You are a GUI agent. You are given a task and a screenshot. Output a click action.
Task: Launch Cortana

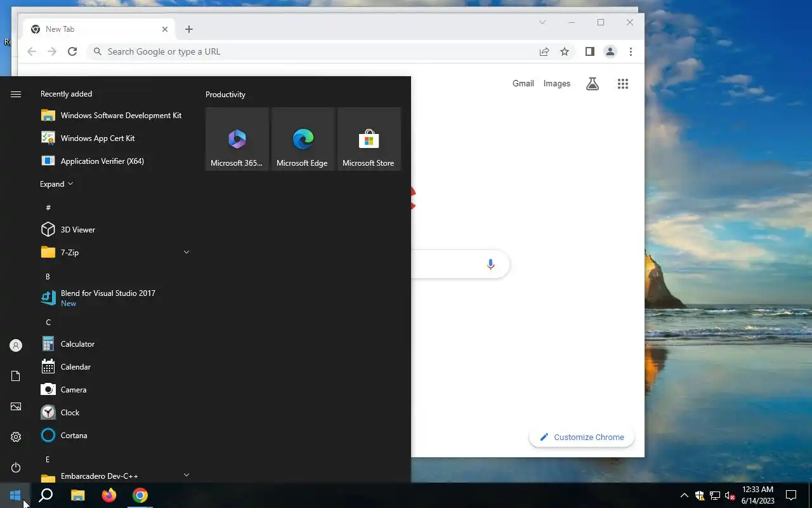tap(115, 436)
